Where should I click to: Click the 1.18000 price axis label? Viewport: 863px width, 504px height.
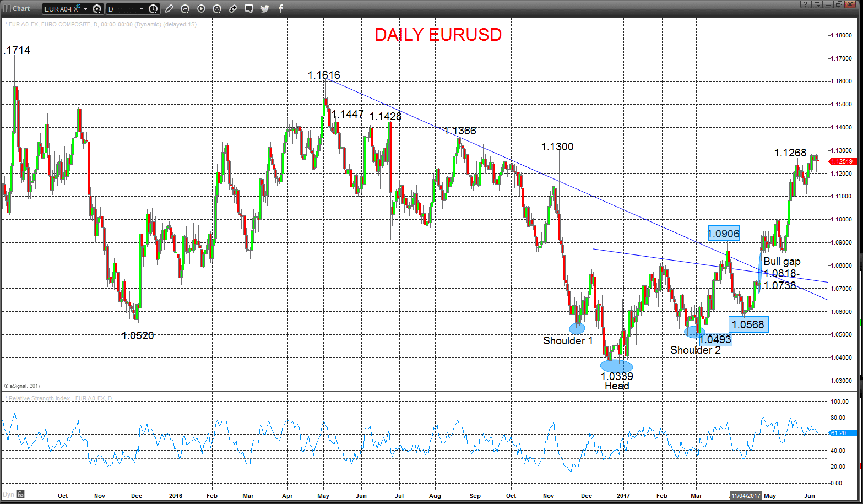[x=841, y=35]
